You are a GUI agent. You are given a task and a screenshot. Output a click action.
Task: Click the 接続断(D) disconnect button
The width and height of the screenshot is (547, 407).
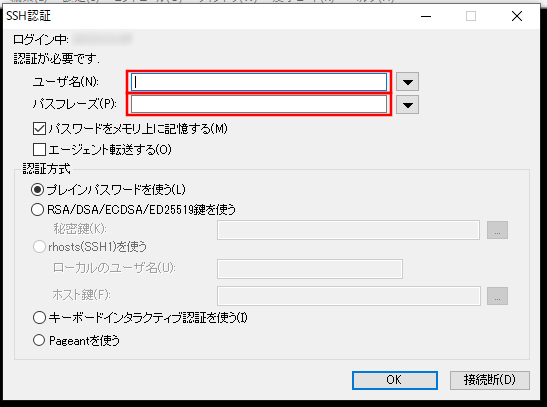pos(489,380)
